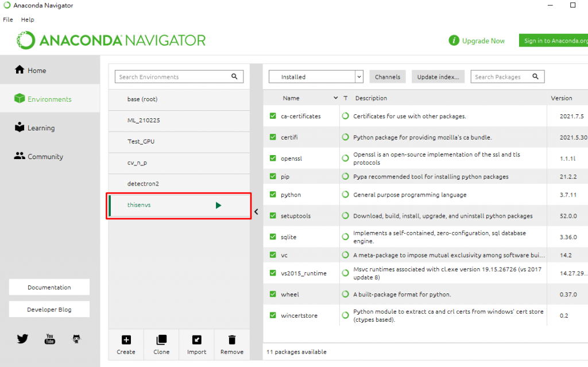Select the Test_GPU environment
Viewport: 588px width, 367px height.
pos(179,141)
